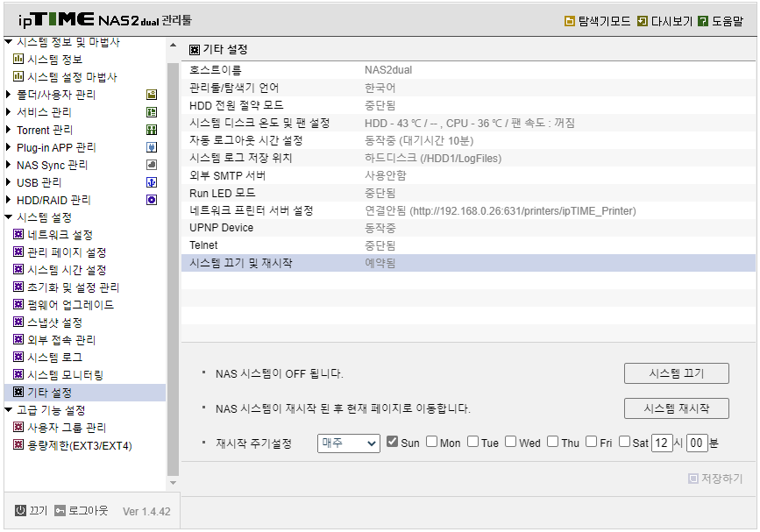Open the 기타 설정 tree item
Image resolution: width=760 pixels, height=532 pixels.
pos(85,393)
